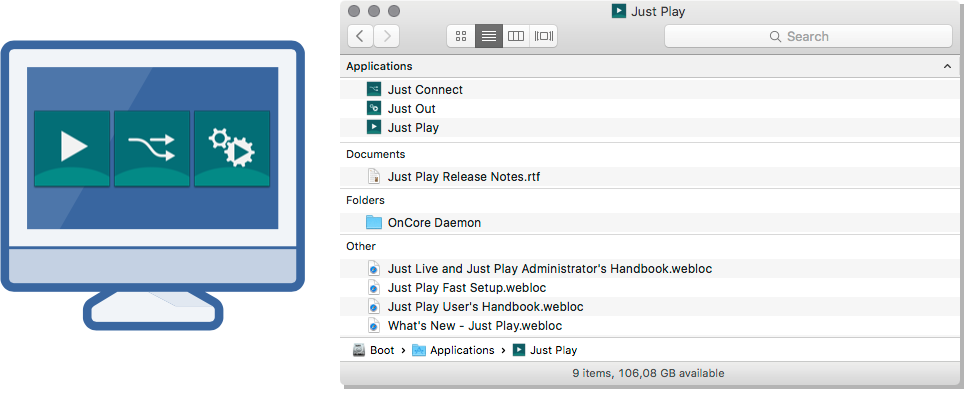Click the Documents group header
The image size is (980, 405).
point(376,154)
